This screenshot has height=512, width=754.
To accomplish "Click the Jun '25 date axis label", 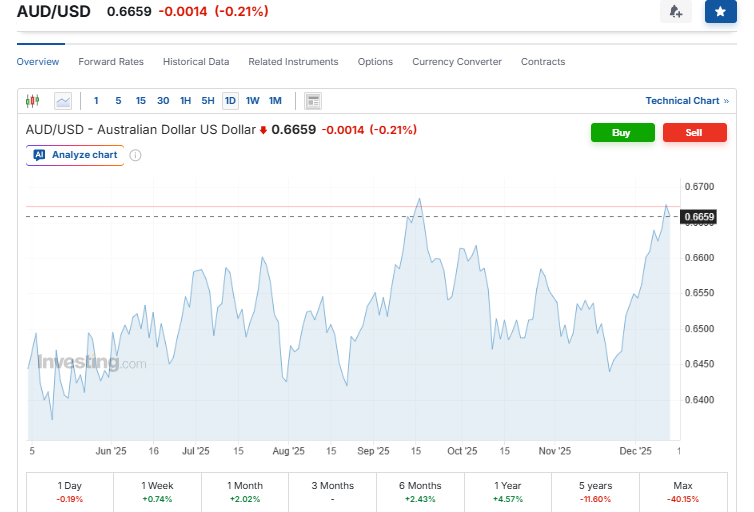I will click(111, 451).
